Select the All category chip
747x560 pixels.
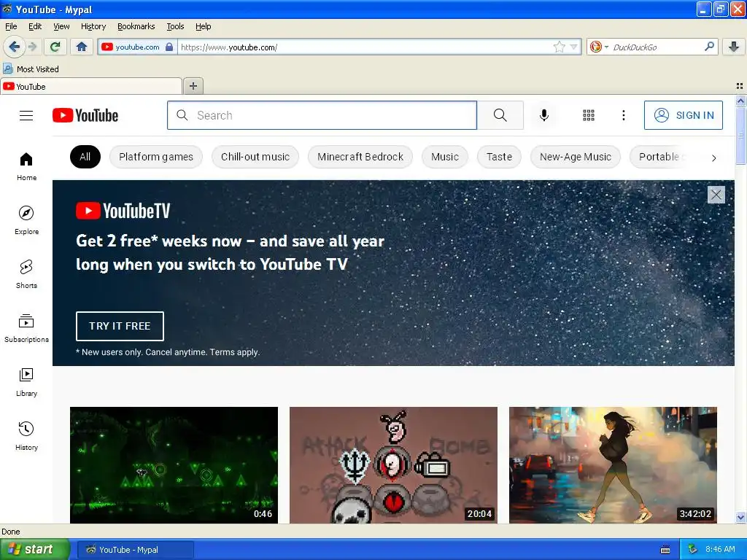[85, 157]
